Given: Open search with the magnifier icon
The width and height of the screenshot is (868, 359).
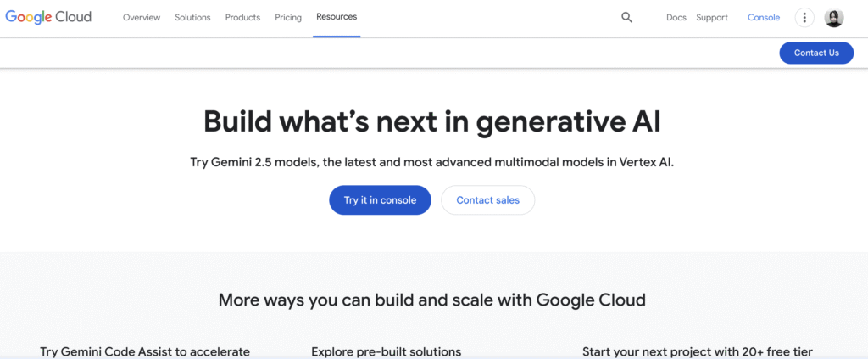Looking at the screenshot, I should (x=626, y=17).
